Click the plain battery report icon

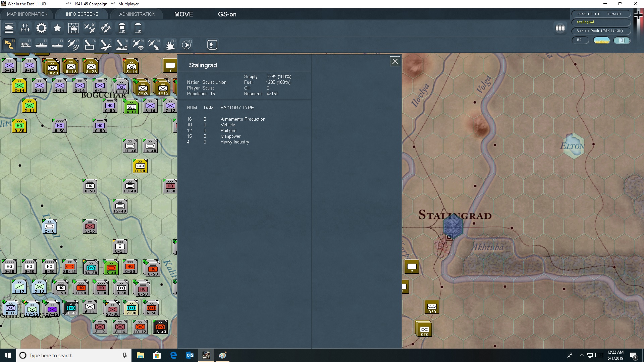click(138, 28)
